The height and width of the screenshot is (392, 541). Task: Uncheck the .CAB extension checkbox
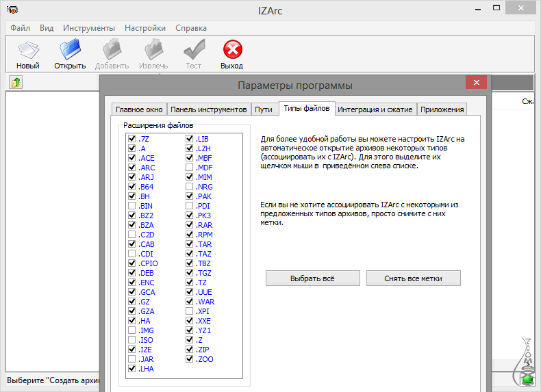click(131, 244)
